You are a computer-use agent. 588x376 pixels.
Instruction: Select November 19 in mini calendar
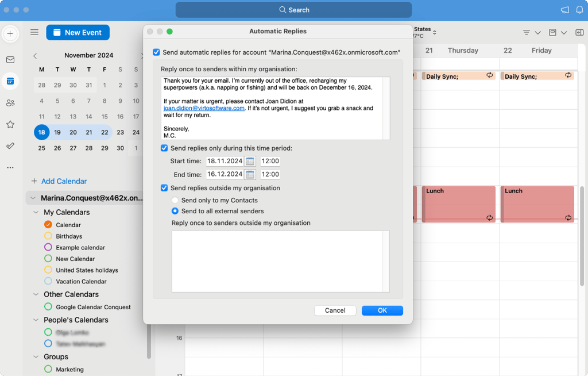click(x=57, y=132)
